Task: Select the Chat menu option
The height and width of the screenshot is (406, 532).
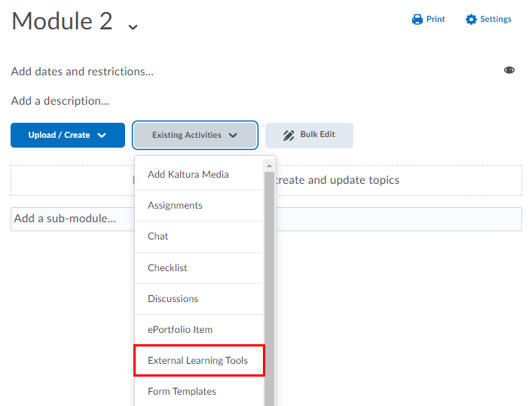Action: coord(158,237)
